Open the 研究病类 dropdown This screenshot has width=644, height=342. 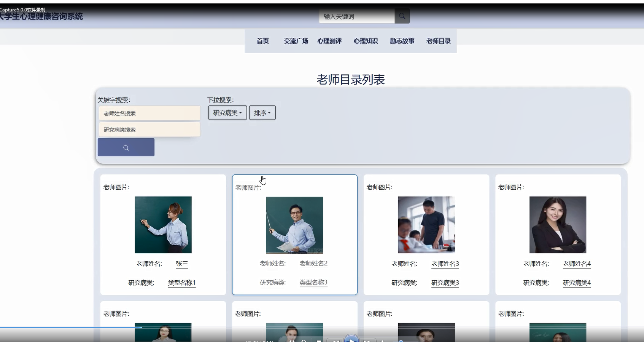pos(227,113)
